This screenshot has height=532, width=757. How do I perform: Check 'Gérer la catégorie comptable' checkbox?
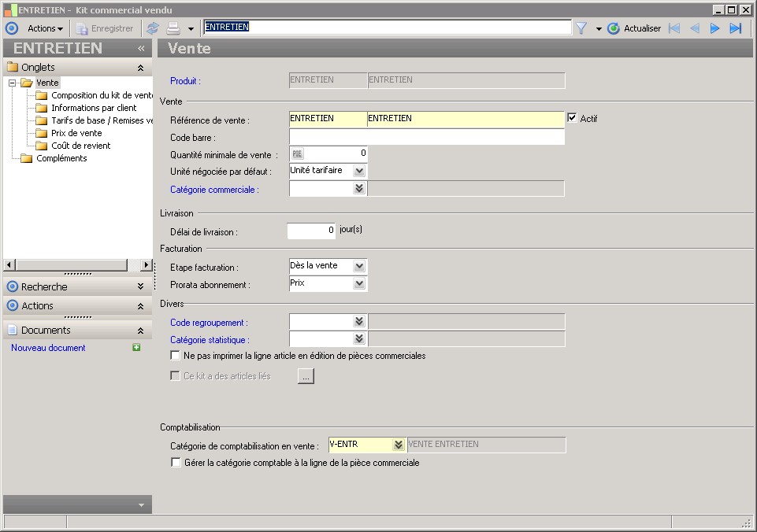[176, 463]
